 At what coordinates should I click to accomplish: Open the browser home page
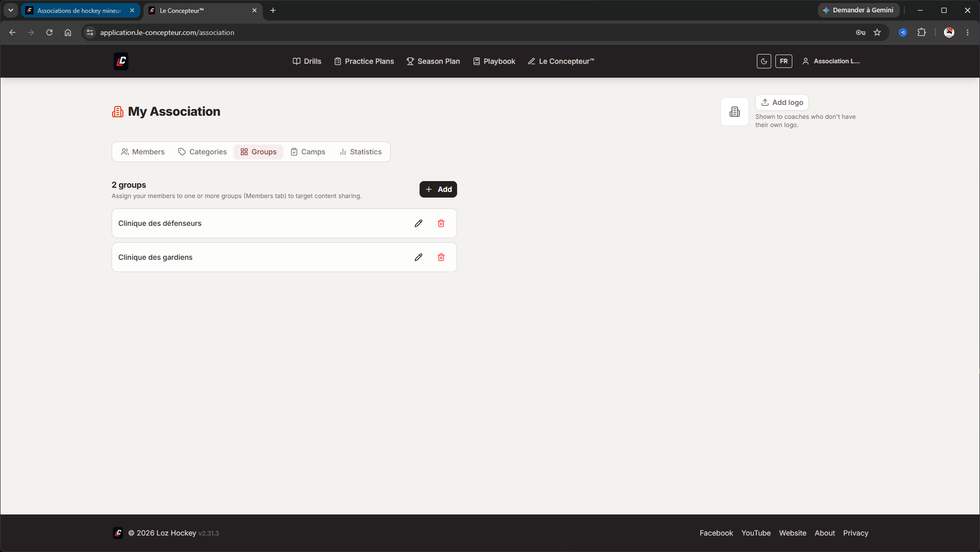click(68, 32)
